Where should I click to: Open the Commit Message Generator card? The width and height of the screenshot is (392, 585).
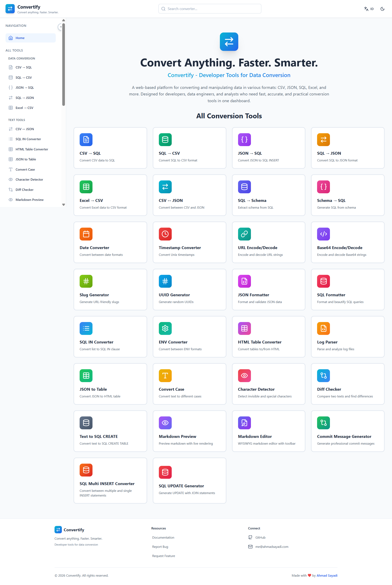(x=347, y=431)
